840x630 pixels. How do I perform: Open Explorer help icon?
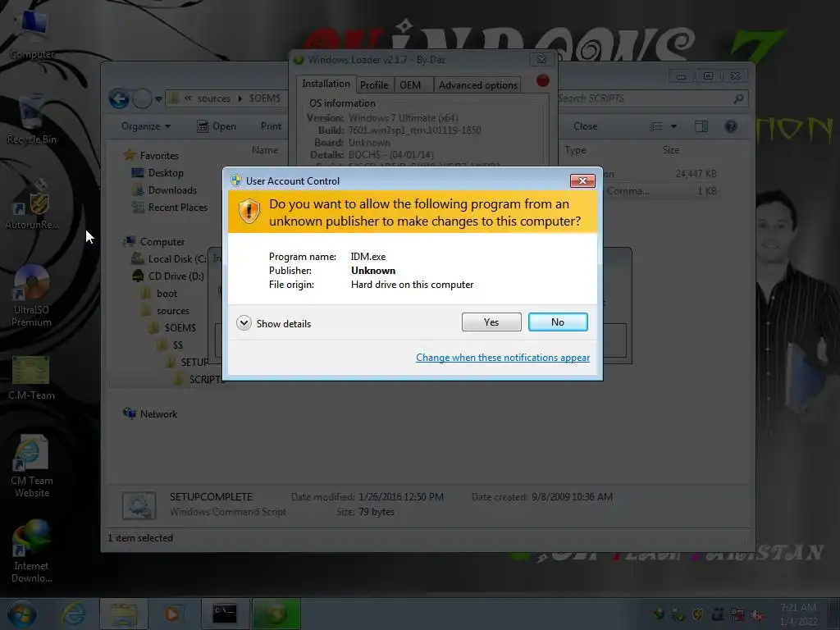pyautogui.click(x=731, y=126)
